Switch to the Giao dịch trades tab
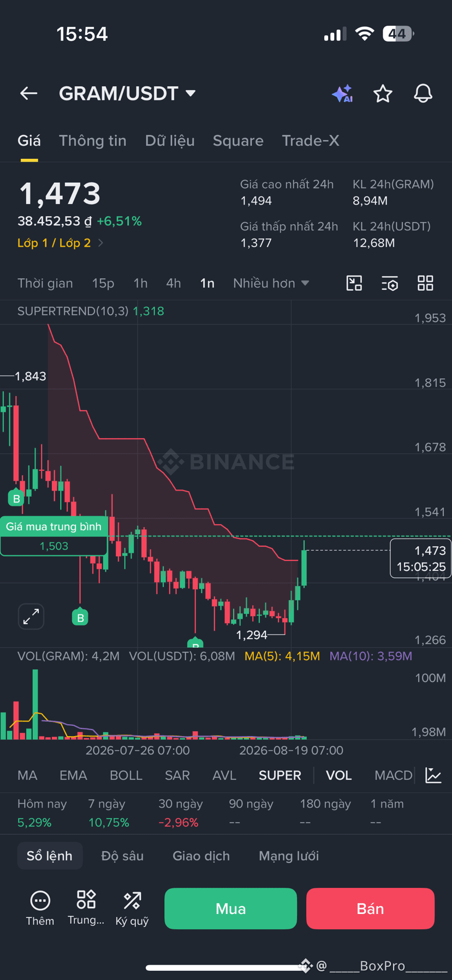Image resolution: width=452 pixels, height=980 pixels. pyautogui.click(x=201, y=856)
